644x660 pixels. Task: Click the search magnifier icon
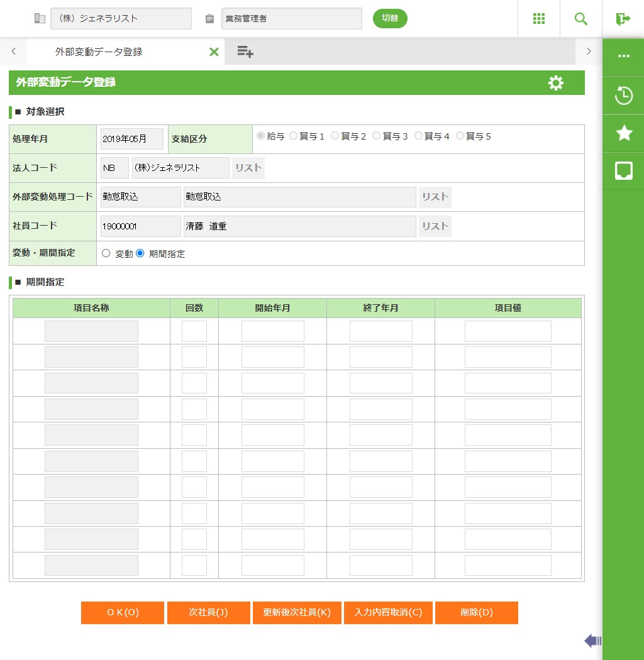tap(581, 19)
